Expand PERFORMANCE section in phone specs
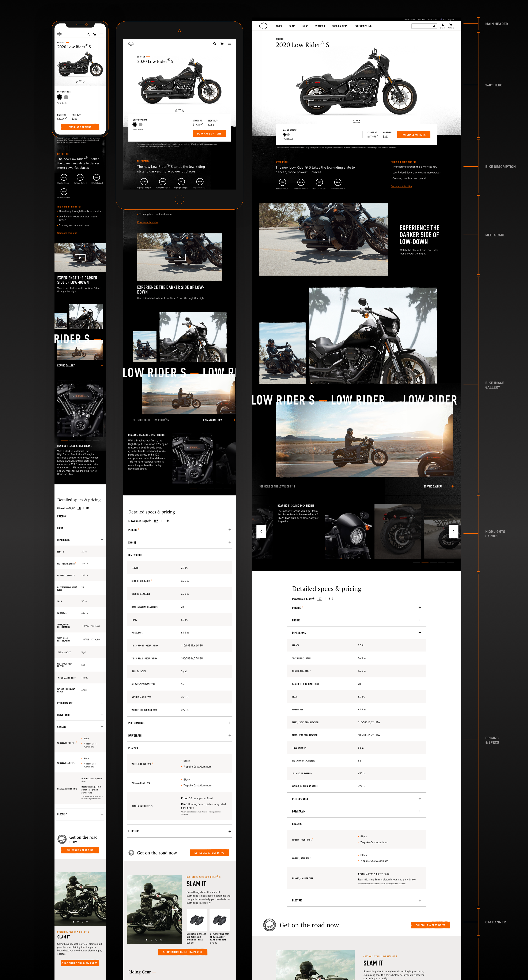 pos(80,703)
